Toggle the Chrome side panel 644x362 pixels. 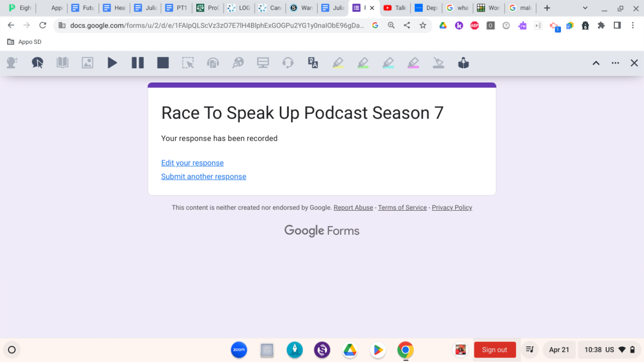click(617, 26)
